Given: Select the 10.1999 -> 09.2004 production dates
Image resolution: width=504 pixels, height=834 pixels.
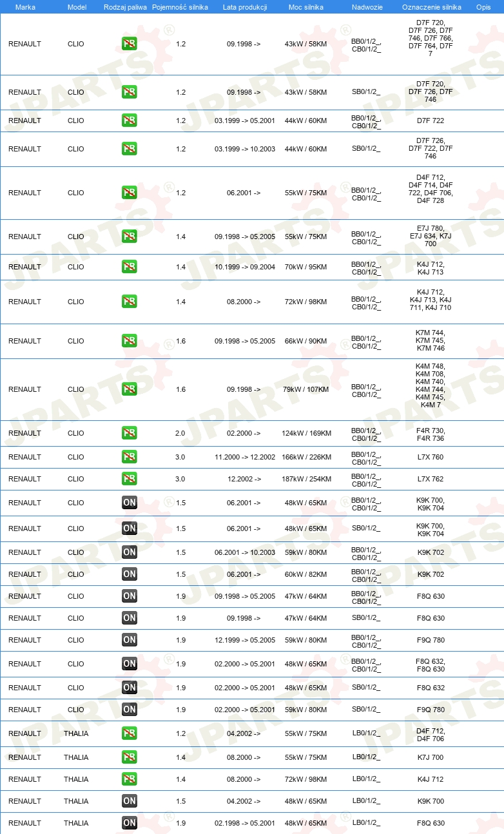Looking at the screenshot, I should click(x=245, y=267).
